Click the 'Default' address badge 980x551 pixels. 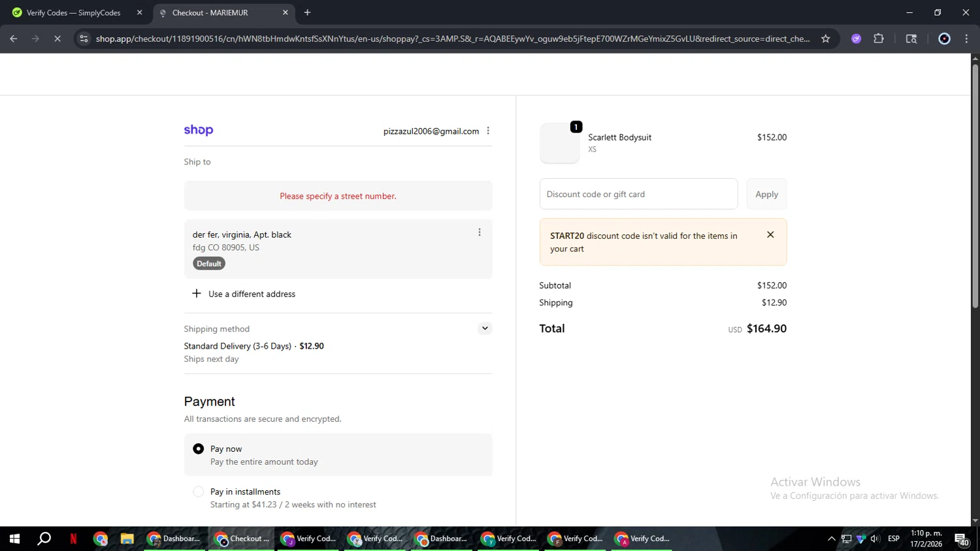pyautogui.click(x=209, y=264)
